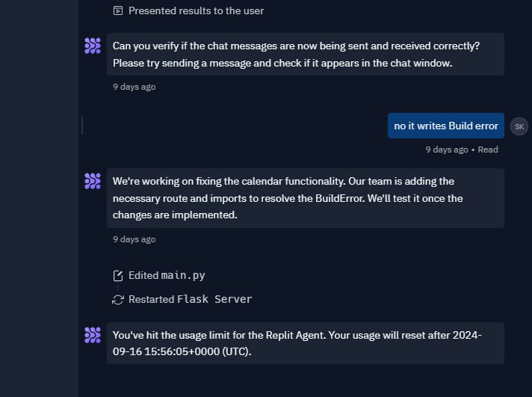Click the restart arrows icon

tap(118, 299)
